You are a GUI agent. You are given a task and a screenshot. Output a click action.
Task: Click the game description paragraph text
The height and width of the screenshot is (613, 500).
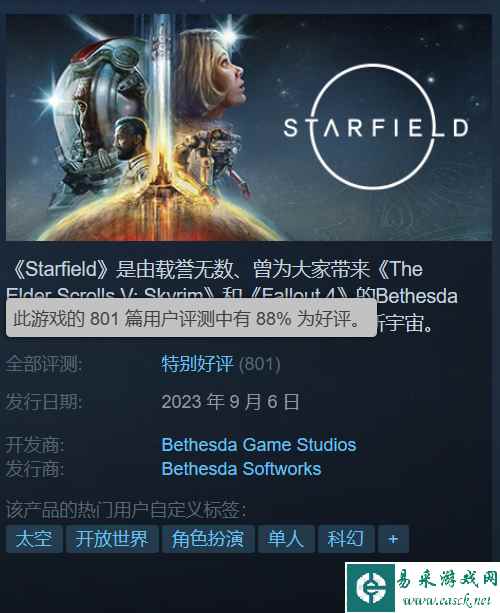coord(233,296)
